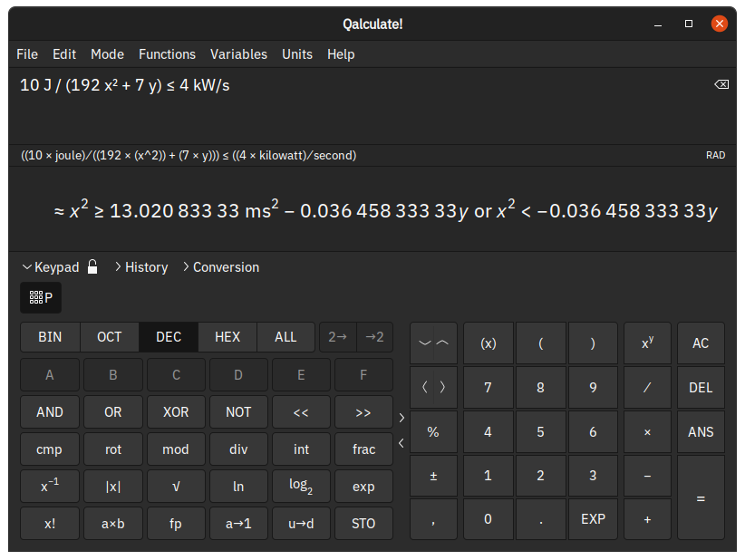Insert previous answer with ANS
This screenshot has height=560, width=745.
(x=701, y=431)
